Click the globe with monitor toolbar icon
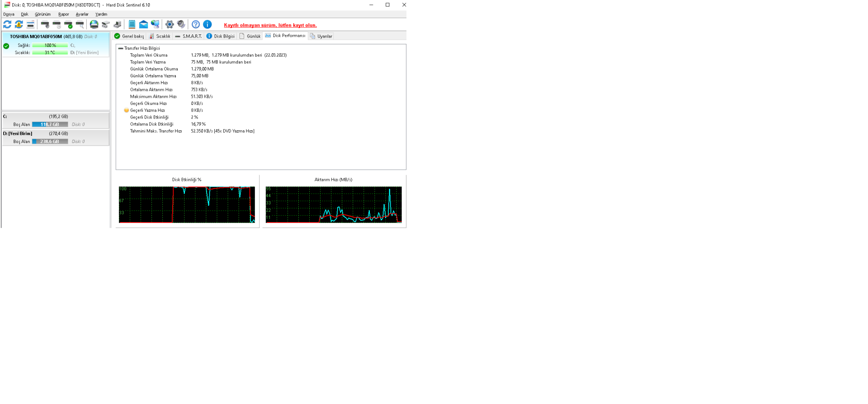Image resolution: width=868 pixels, height=404 pixels. pyautogui.click(x=155, y=24)
